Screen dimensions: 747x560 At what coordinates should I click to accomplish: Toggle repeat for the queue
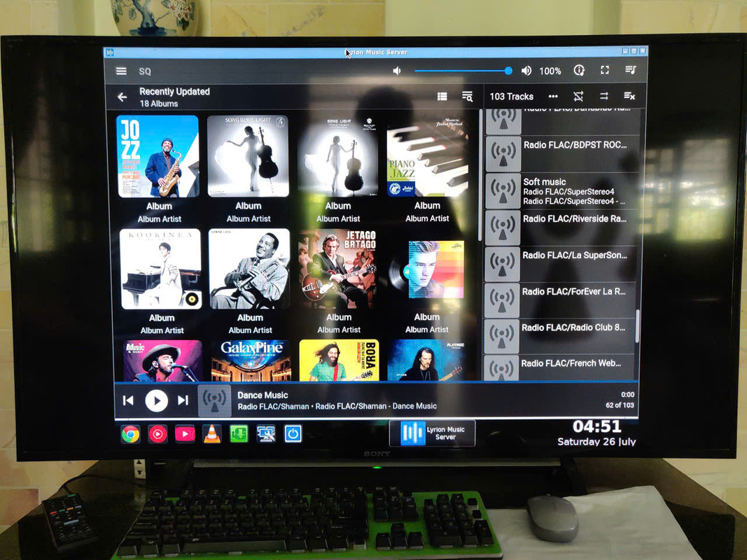pyautogui.click(x=604, y=96)
